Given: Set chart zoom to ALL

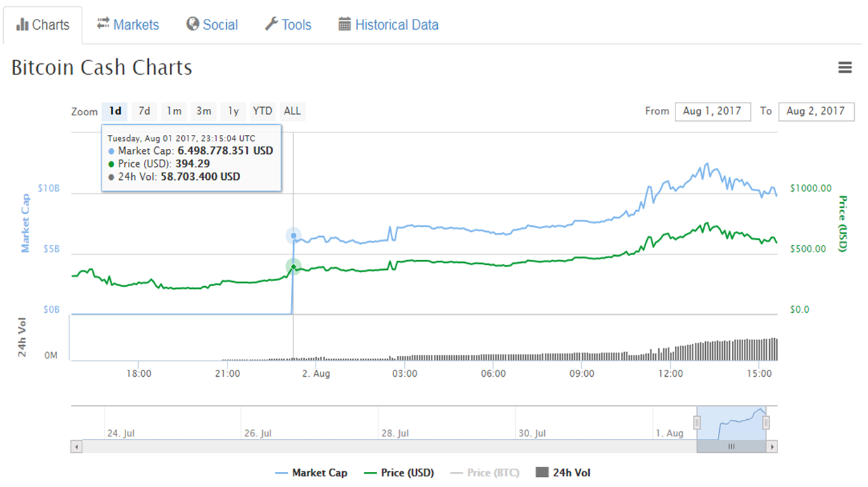Looking at the screenshot, I should [x=292, y=111].
